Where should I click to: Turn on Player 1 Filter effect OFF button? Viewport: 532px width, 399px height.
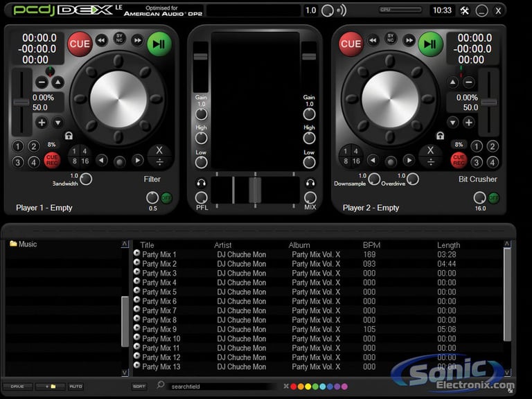166,198
